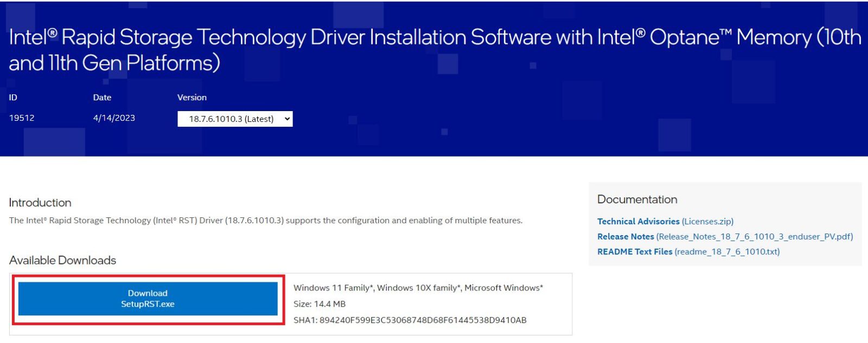The image size is (868, 343).
Task: Click the Version label above the dropdown
Action: pos(192,98)
